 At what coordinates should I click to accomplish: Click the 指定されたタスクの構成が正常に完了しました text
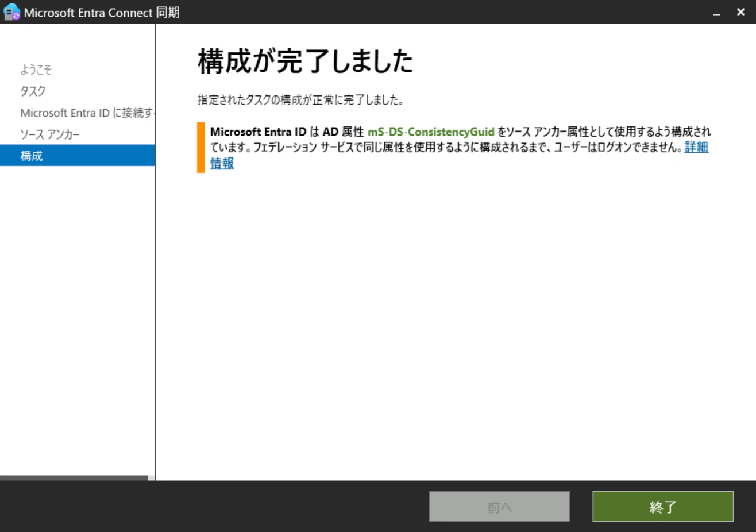pos(301,100)
